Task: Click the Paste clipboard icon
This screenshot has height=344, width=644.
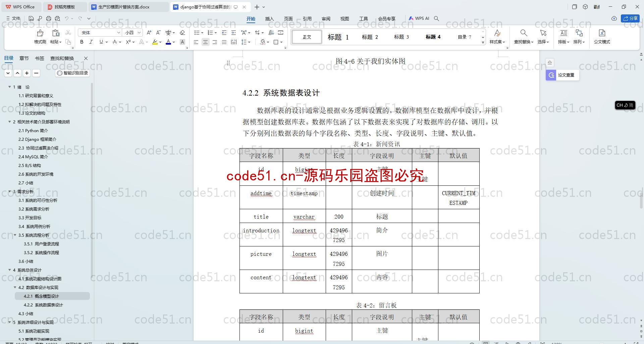Action: [56, 33]
